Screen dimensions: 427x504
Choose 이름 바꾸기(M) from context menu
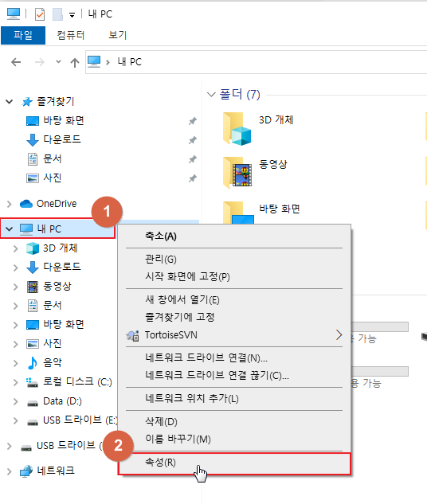(234, 439)
